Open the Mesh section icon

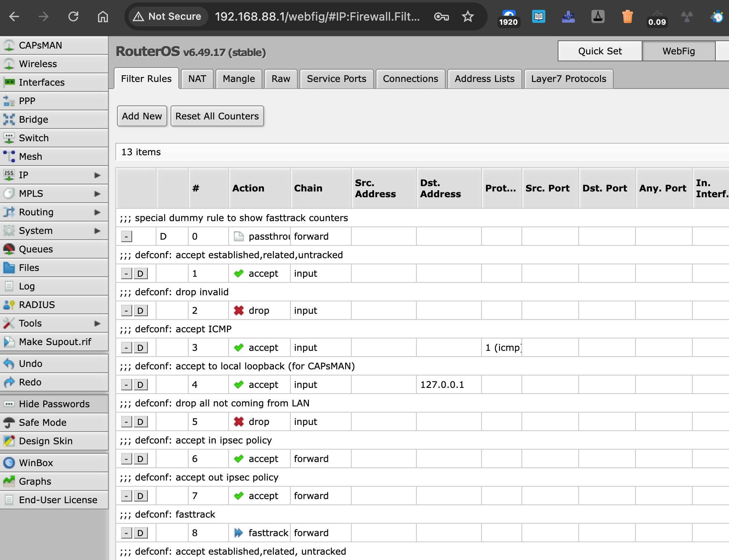pos(9,156)
